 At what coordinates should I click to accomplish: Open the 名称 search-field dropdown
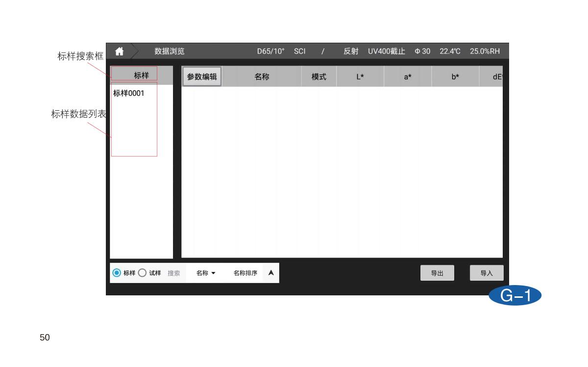coord(206,273)
